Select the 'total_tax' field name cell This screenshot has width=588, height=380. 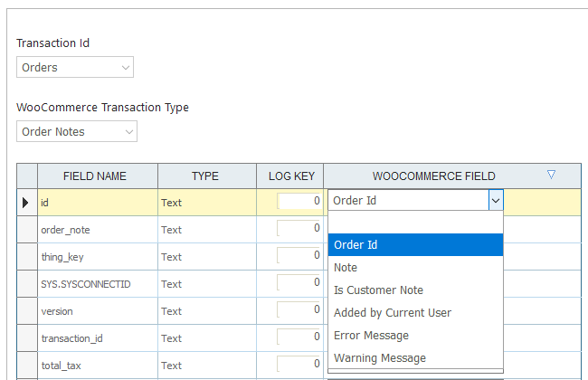tap(98, 365)
